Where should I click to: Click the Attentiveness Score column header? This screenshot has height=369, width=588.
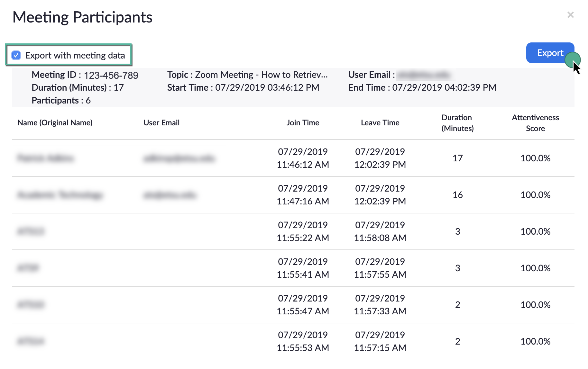[x=535, y=123]
